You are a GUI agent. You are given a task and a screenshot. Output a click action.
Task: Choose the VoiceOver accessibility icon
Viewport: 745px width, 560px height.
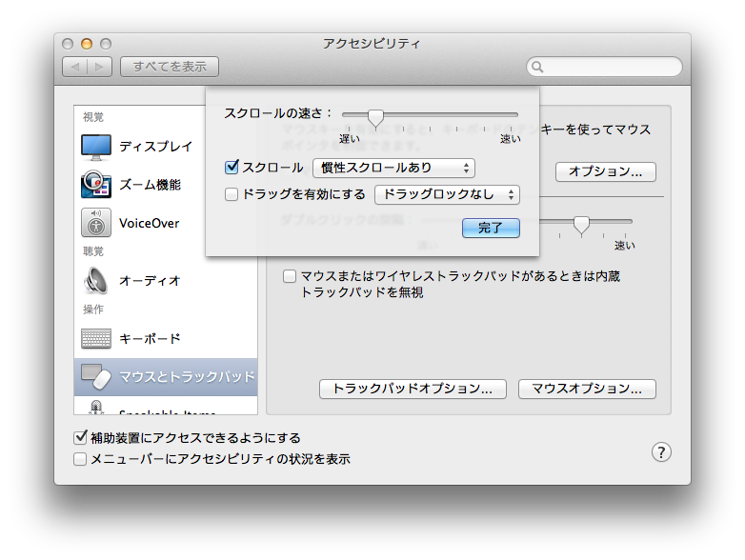96,222
